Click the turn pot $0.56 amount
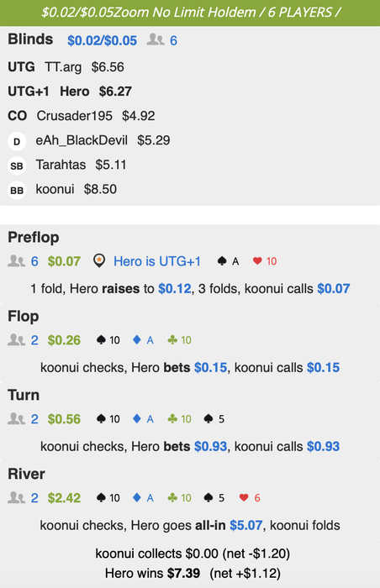This screenshot has width=380, height=588. click(64, 419)
